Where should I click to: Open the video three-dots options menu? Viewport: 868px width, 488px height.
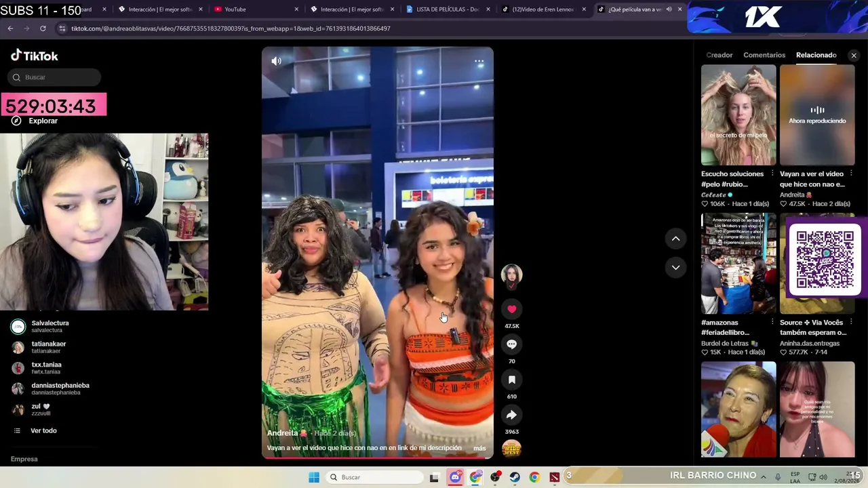(479, 61)
